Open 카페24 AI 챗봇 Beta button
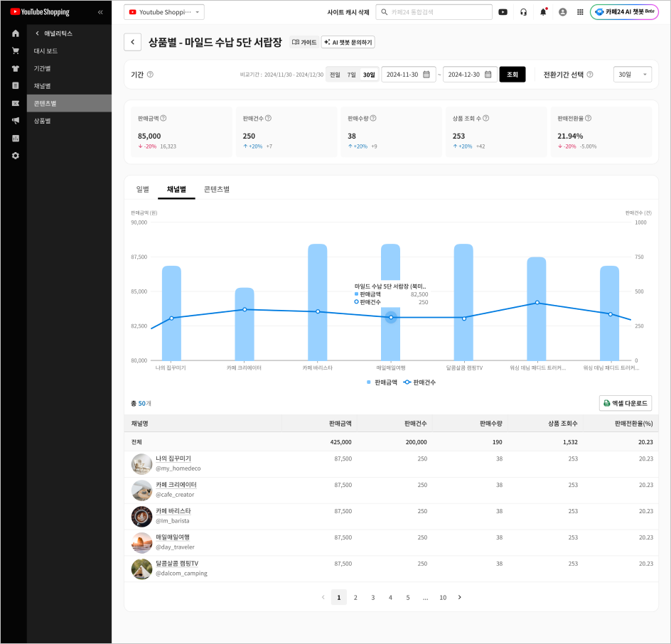Image resolution: width=671 pixels, height=644 pixels. (624, 12)
